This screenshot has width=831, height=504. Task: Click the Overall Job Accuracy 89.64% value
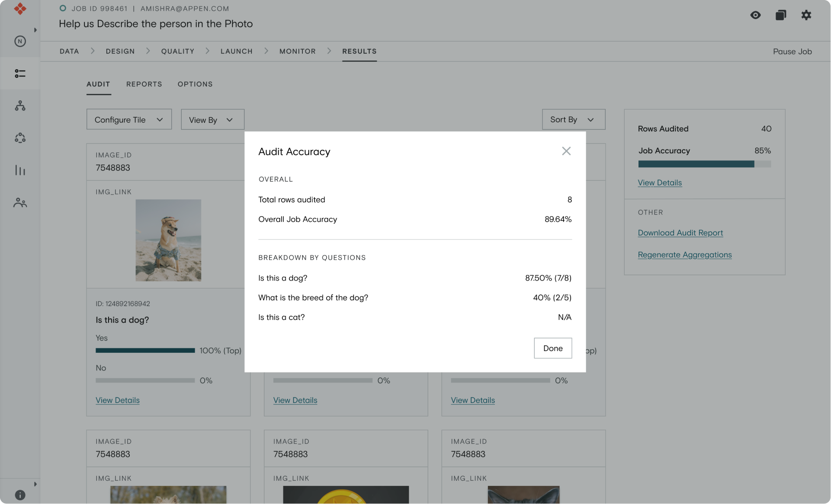(558, 219)
